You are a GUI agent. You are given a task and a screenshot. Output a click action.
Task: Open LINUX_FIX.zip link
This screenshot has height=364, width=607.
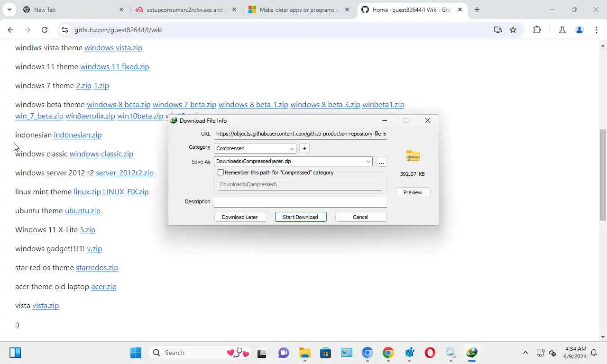[x=126, y=192]
